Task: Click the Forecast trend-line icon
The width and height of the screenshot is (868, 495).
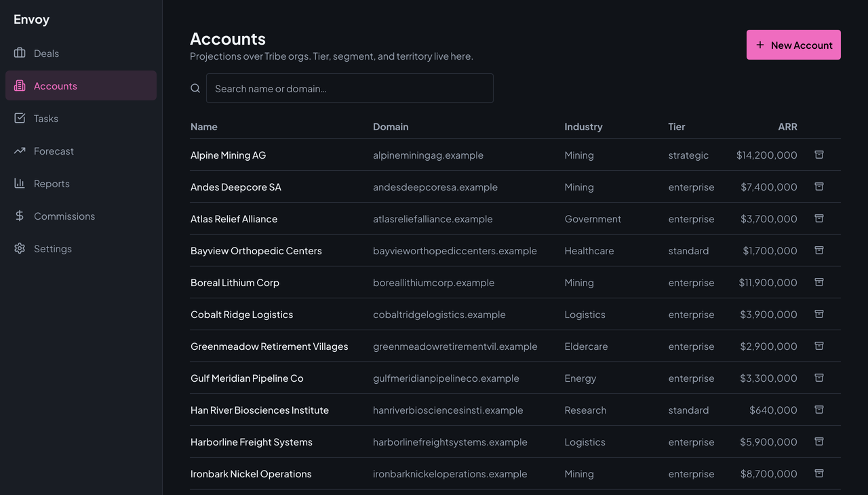Action: coord(20,151)
